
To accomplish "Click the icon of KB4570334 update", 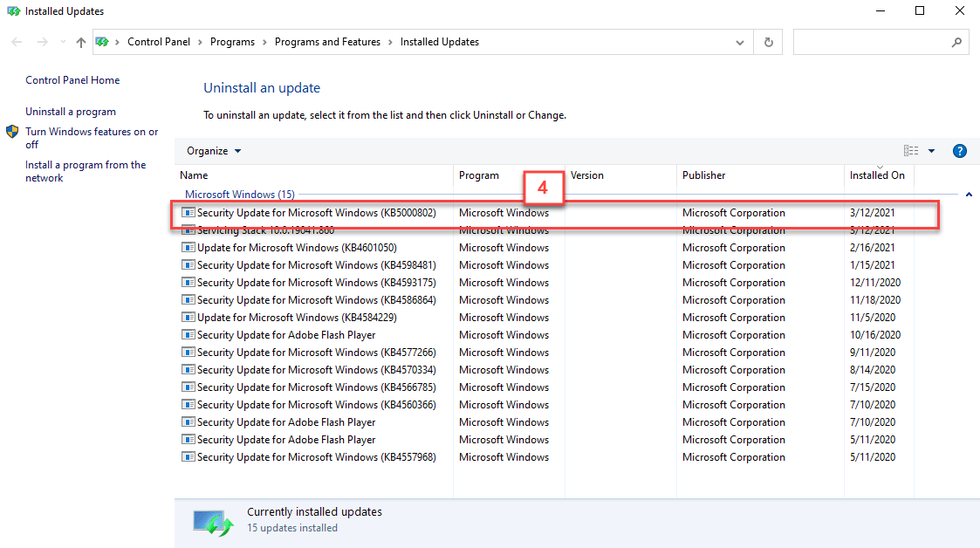I will click(188, 370).
